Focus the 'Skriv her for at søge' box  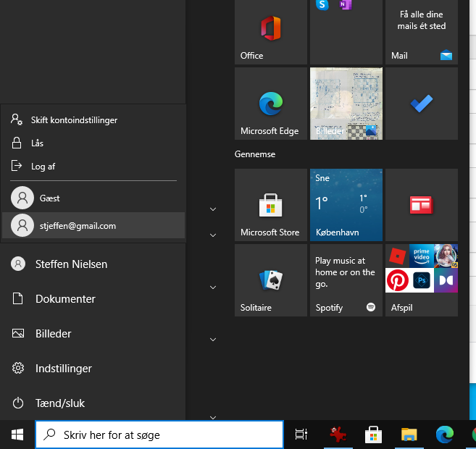coord(159,435)
